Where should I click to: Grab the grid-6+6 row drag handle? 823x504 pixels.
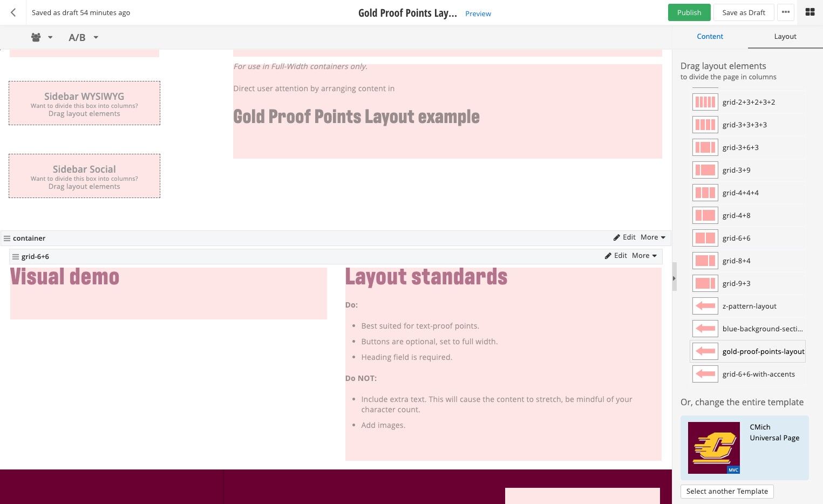(x=16, y=257)
